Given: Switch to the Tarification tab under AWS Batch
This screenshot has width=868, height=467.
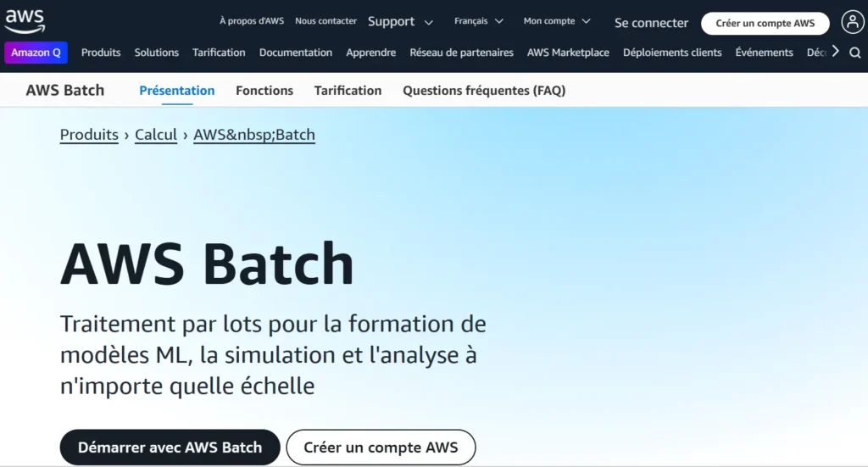Looking at the screenshot, I should (x=348, y=91).
